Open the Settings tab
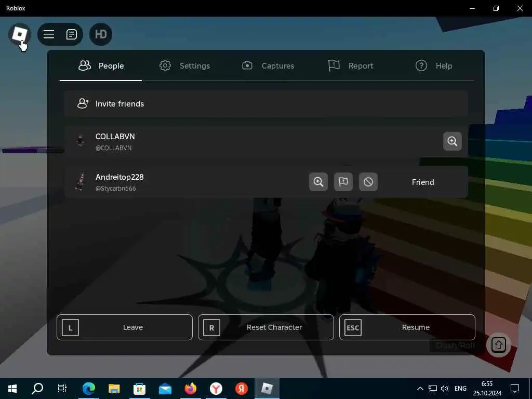Image resolution: width=532 pixels, height=399 pixels. [185, 66]
